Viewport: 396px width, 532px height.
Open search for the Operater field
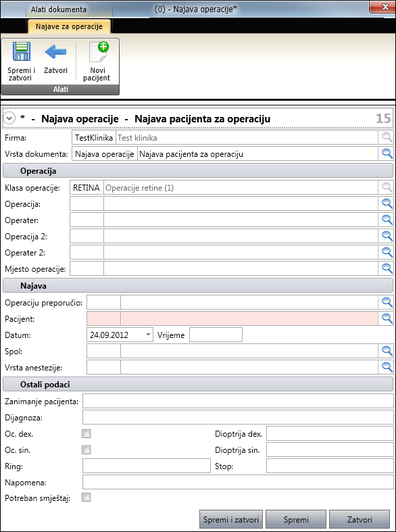click(x=387, y=219)
